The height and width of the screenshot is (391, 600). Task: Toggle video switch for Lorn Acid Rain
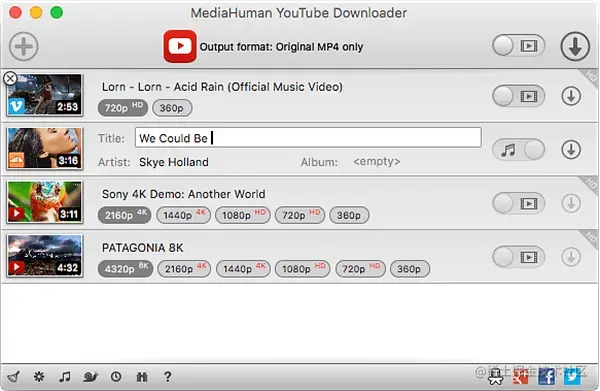[518, 96]
